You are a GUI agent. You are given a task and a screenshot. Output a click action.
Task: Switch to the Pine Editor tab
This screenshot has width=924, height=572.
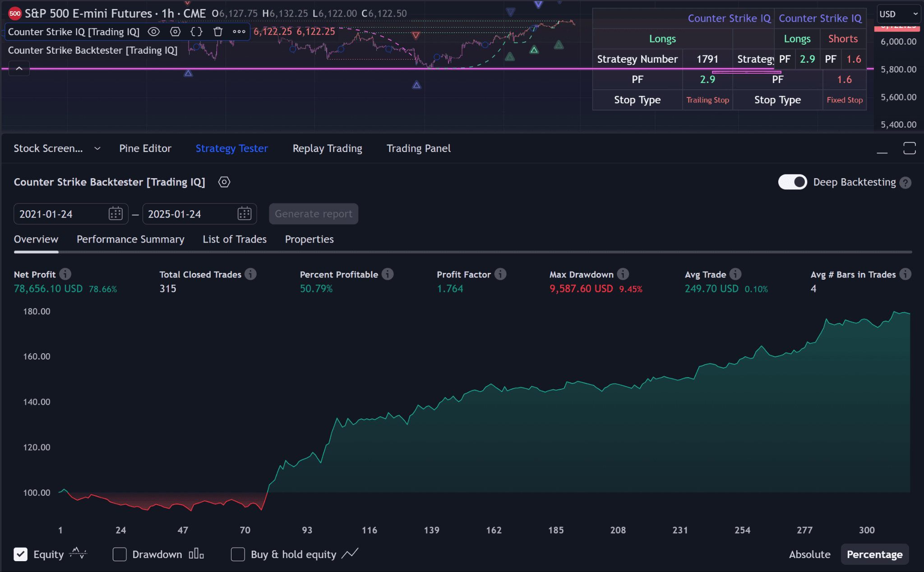point(145,148)
